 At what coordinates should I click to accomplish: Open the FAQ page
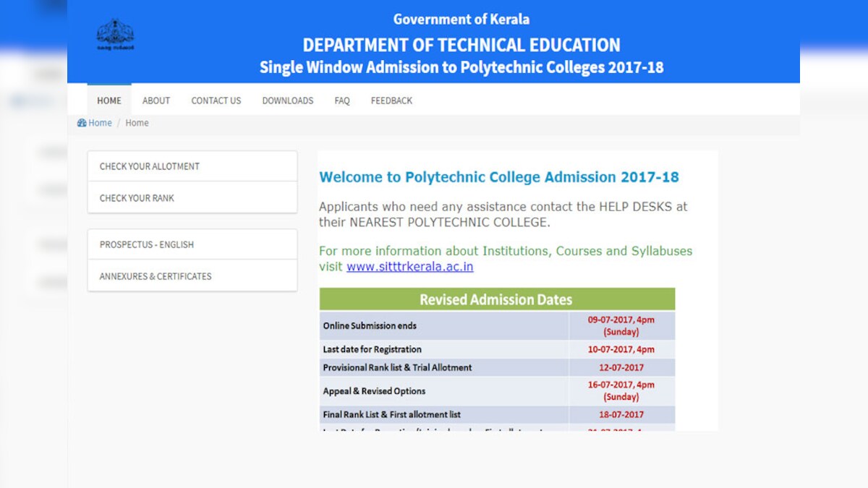(341, 100)
